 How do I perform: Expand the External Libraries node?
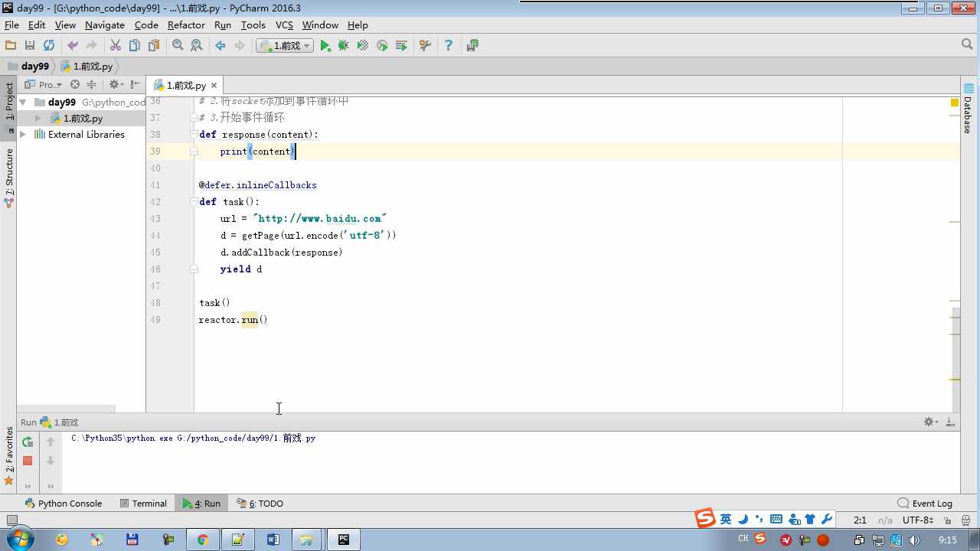coord(23,134)
